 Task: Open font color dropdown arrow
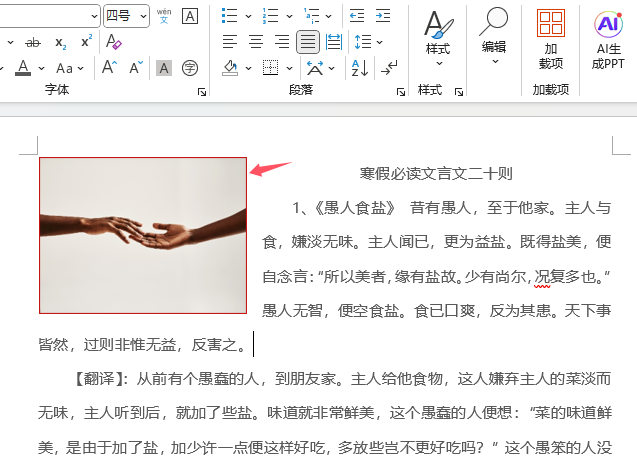[41, 68]
